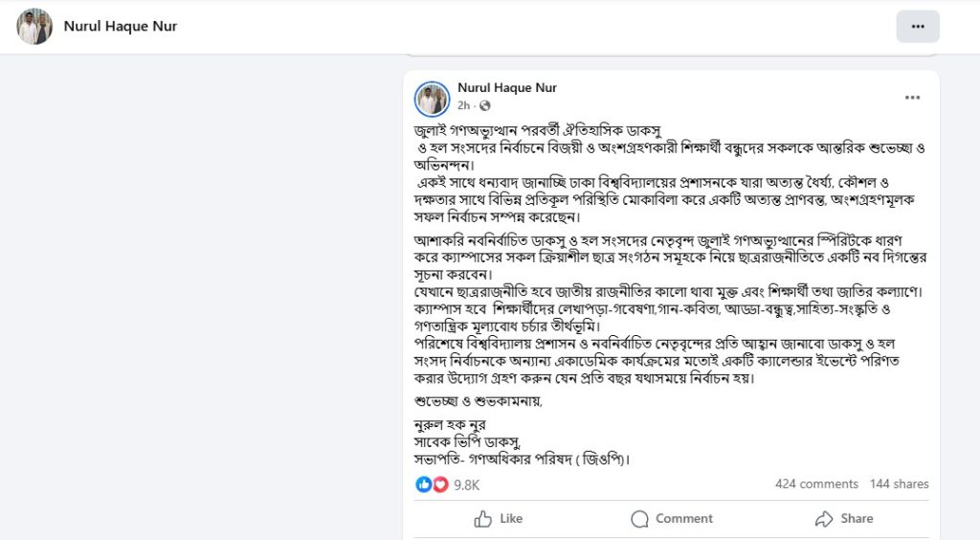This screenshot has height=540, width=980.
Task: Click the speech bubble Comment button
Action: (x=672, y=518)
